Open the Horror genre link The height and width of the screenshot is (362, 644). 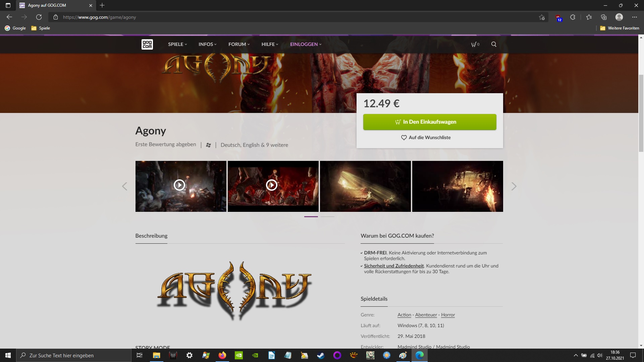click(x=448, y=315)
